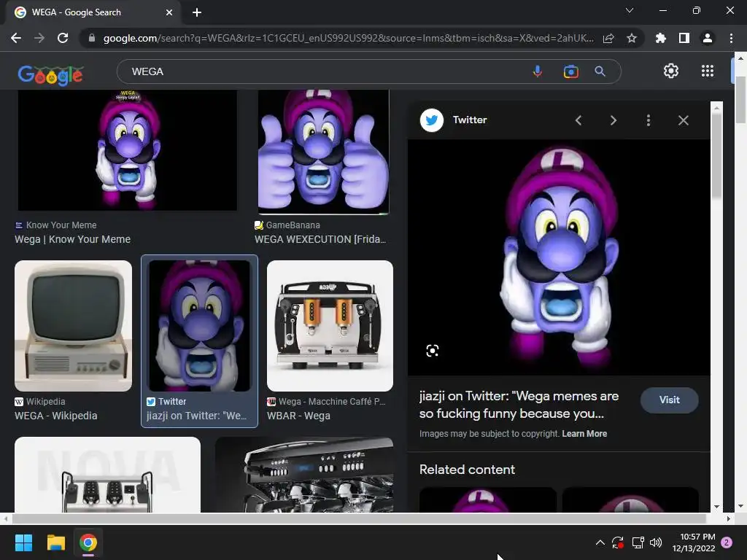Open WEGA - Wikipedia result link
The width and height of the screenshot is (747, 560).
pyautogui.click(x=55, y=416)
